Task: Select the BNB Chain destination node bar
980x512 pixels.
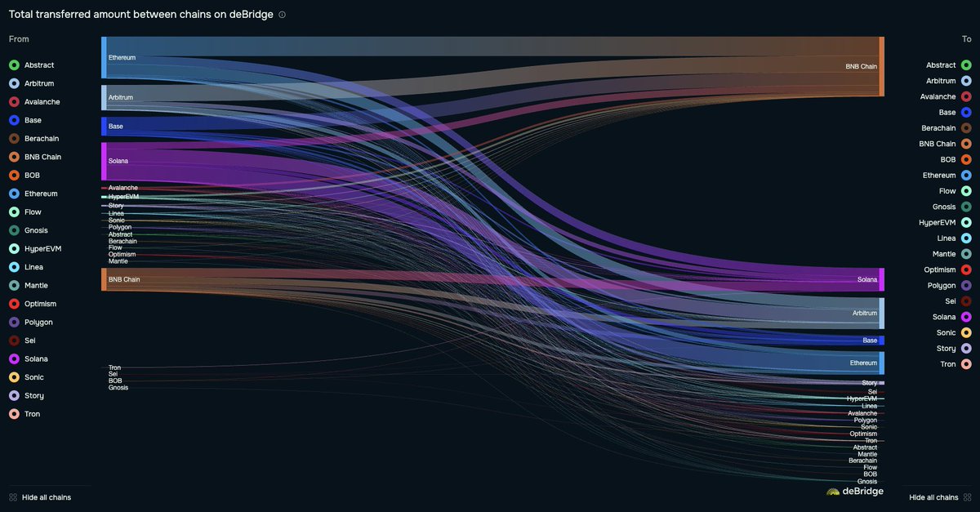Action: pyautogui.click(x=882, y=66)
